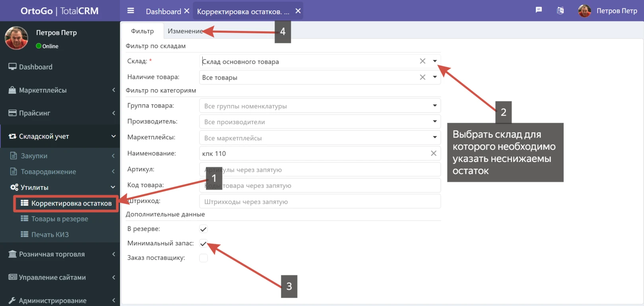
Task: Toggle the В резерве checkbox
Action: 203,229
